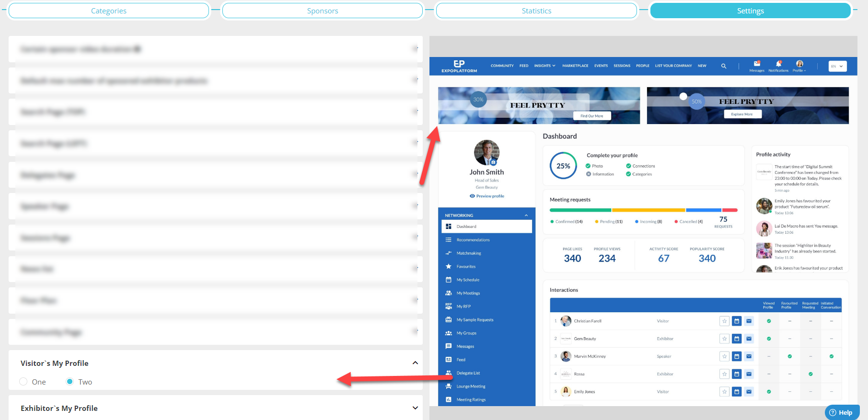Image resolution: width=868 pixels, height=420 pixels.
Task: Switch to the Categories tab
Action: 109,11
